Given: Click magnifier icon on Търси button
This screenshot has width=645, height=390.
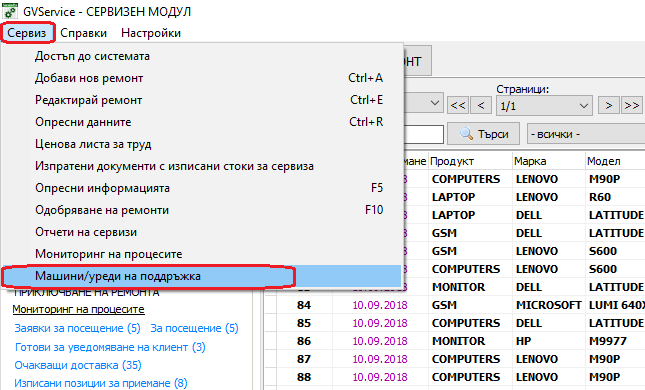Looking at the screenshot, I should click(466, 133).
